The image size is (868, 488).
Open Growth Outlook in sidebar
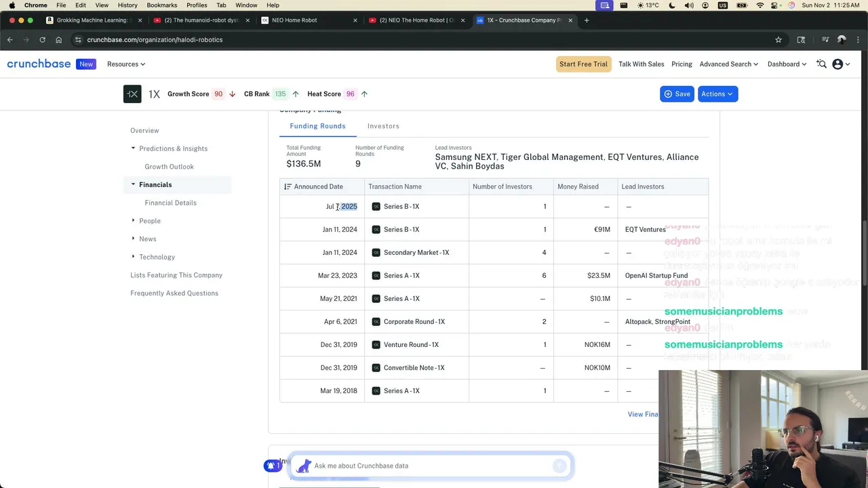click(169, 167)
